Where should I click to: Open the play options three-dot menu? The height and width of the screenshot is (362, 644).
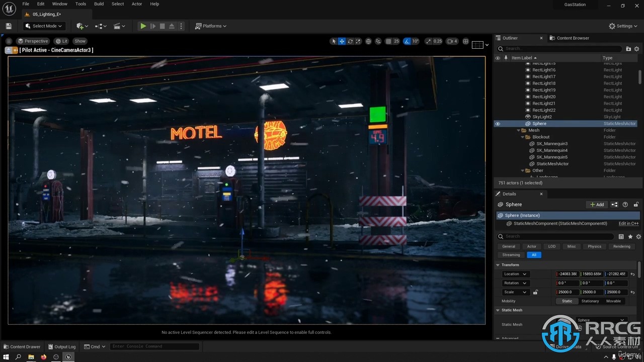pyautogui.click(x=181, y=26)
